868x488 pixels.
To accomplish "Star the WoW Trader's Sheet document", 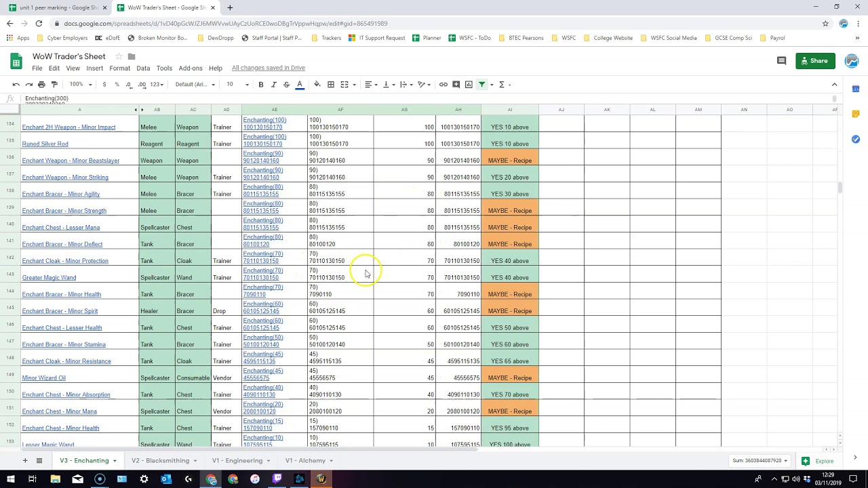I will pyautogui.click(x=119, y=56).
